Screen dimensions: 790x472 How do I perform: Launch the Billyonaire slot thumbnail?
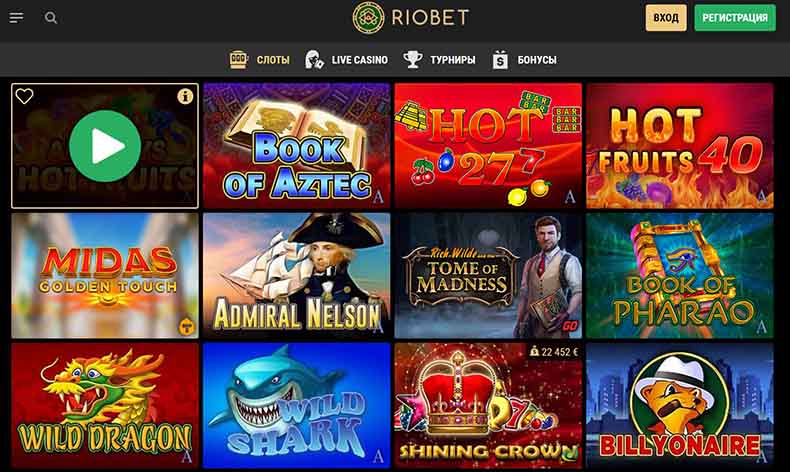point(680,406)
